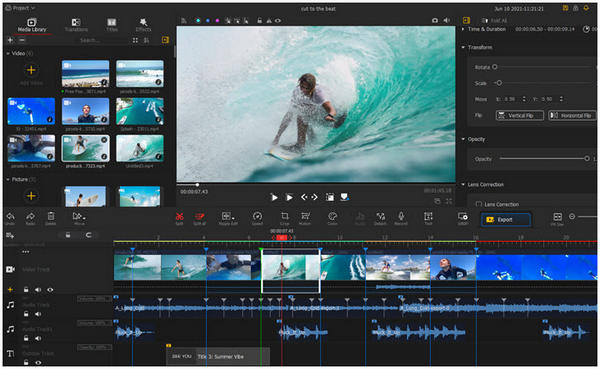This screenshot has width=600, height=369.
Task: Click the minus remove media icon
Action: coord(22,40)
